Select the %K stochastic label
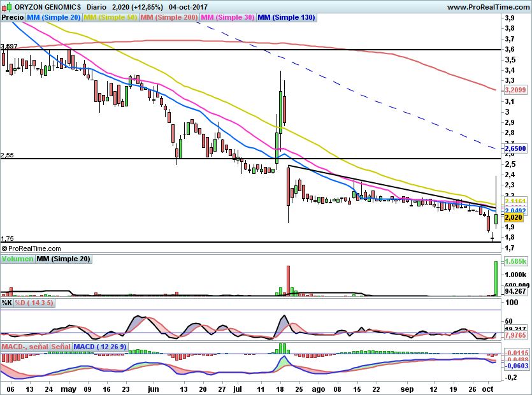This screenshot has height=395, width=532. (x=7, y=303)
